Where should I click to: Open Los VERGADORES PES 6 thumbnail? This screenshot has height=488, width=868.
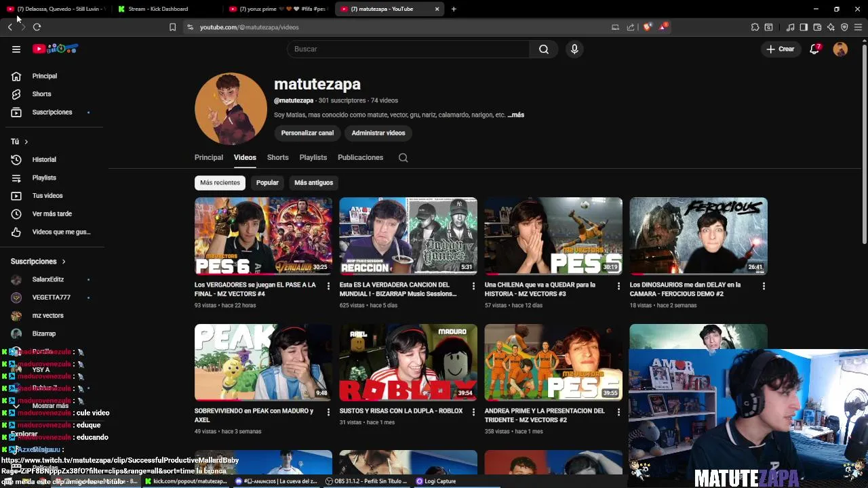coord(263,236)
